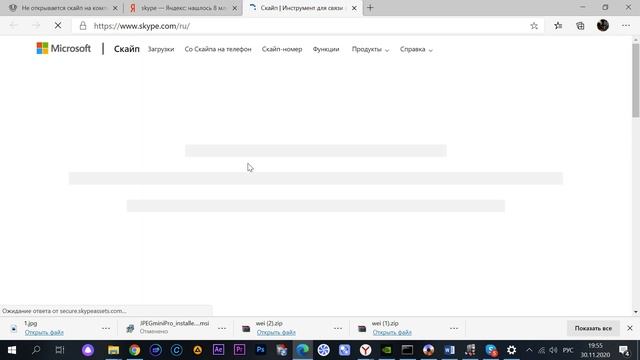Viewport: 640px width, 360px height.
Task: Open Task View in the taskbar
Action: click(60, 350)
